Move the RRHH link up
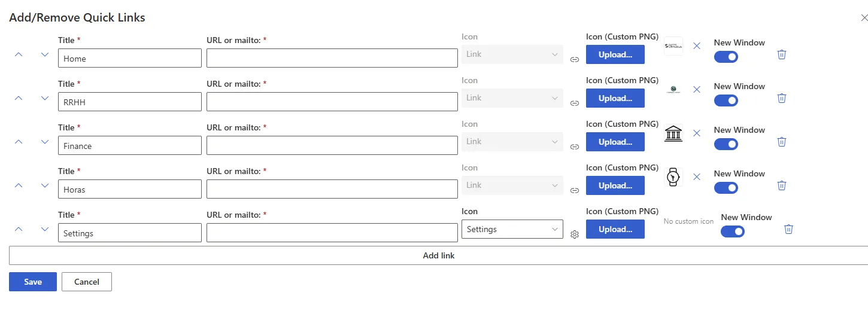This screenshot has width=868, height=323. (19, 98)
